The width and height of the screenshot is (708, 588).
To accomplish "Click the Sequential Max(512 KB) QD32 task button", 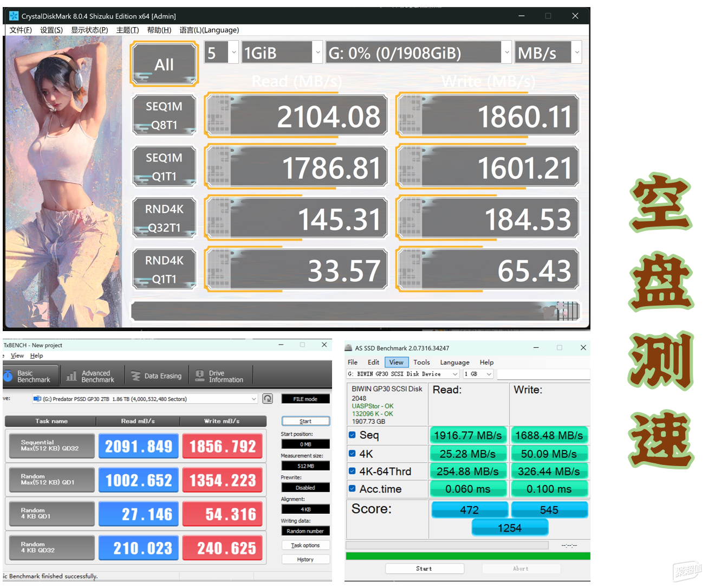I will coord(51,446).
